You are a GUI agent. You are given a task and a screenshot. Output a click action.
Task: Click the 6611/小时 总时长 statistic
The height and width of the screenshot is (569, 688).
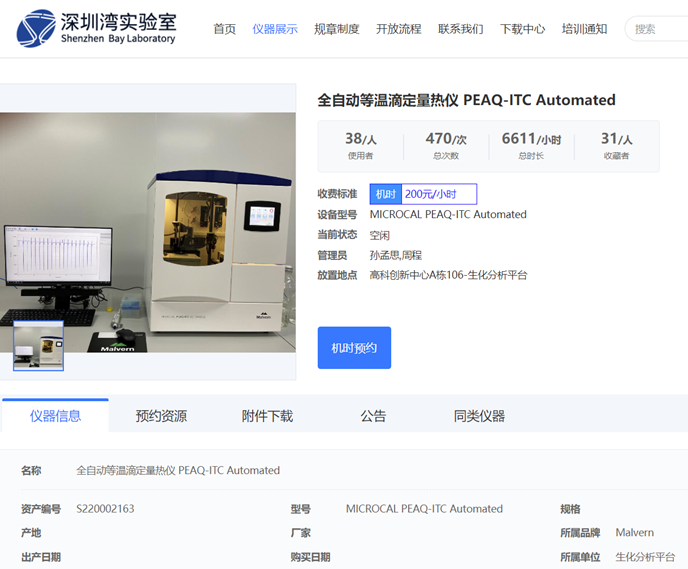click(x=531, y=145)
